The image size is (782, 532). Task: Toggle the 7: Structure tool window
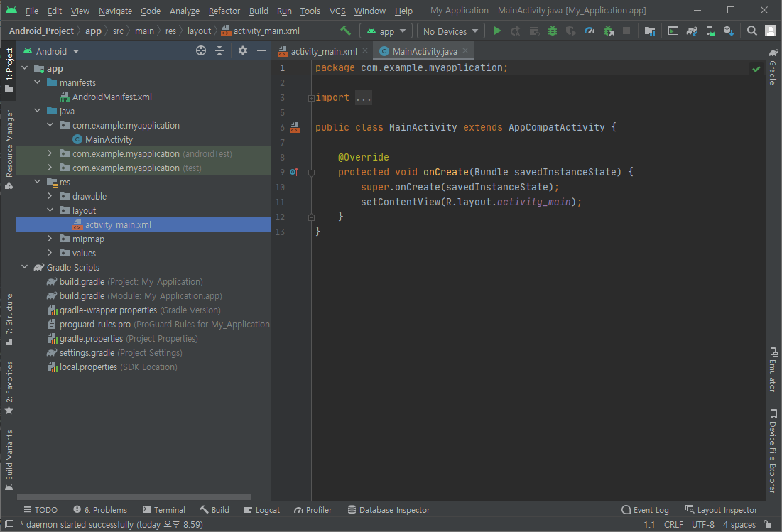click(x=9, y=319)
